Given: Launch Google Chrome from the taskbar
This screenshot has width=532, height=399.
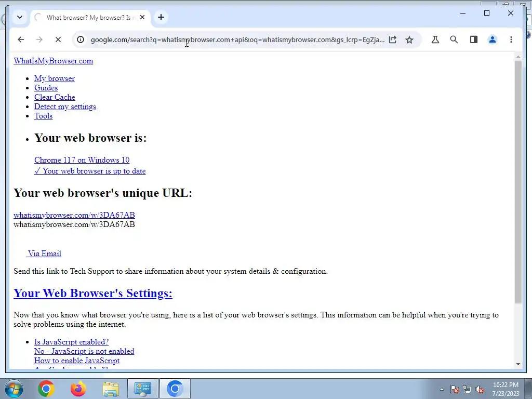Looking at the screenshot, I should tap(46, 389).
